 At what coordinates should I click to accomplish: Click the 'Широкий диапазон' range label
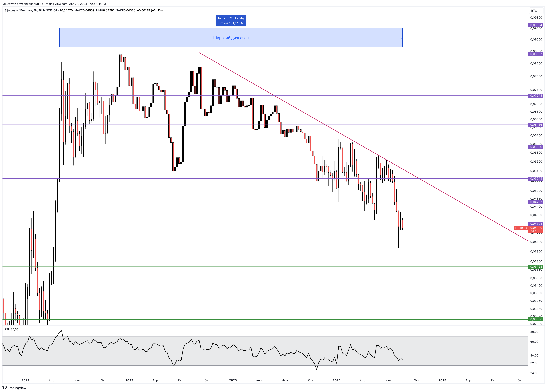pyautogui.click(x=231, y=38)
